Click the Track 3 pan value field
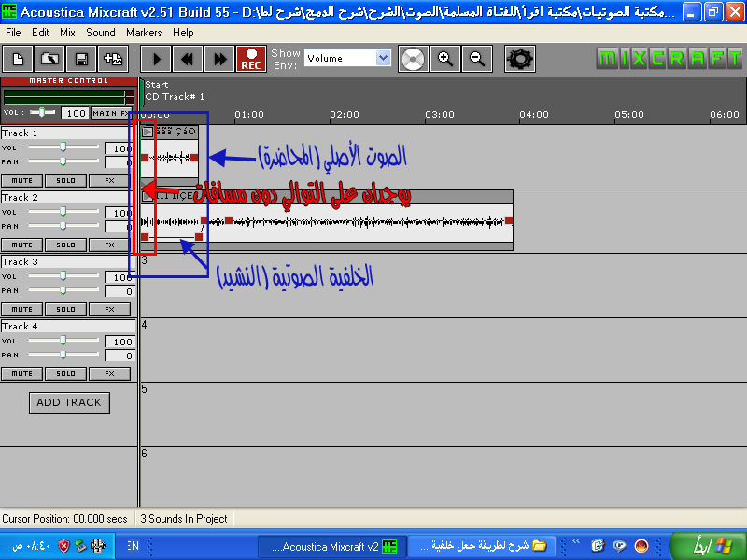Image resolution: width=747 pixels, height=560 pixels. point(120,291)
